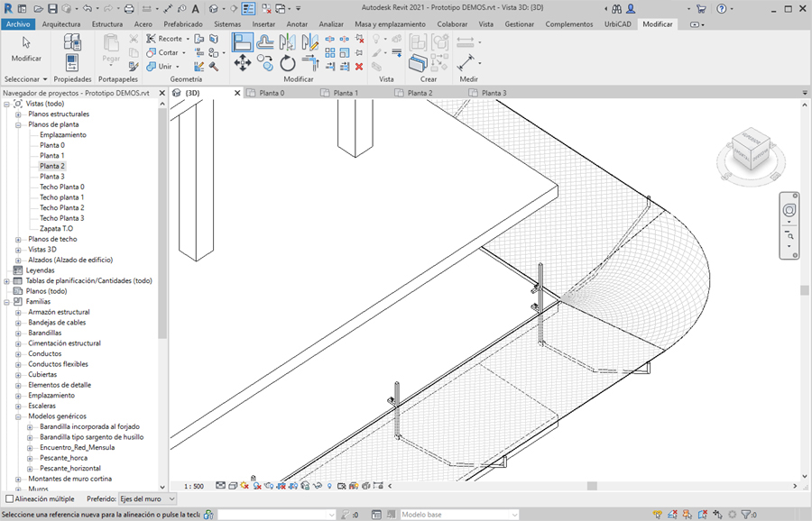Enable the Alineación múltiple checkbox

[10, 498]
